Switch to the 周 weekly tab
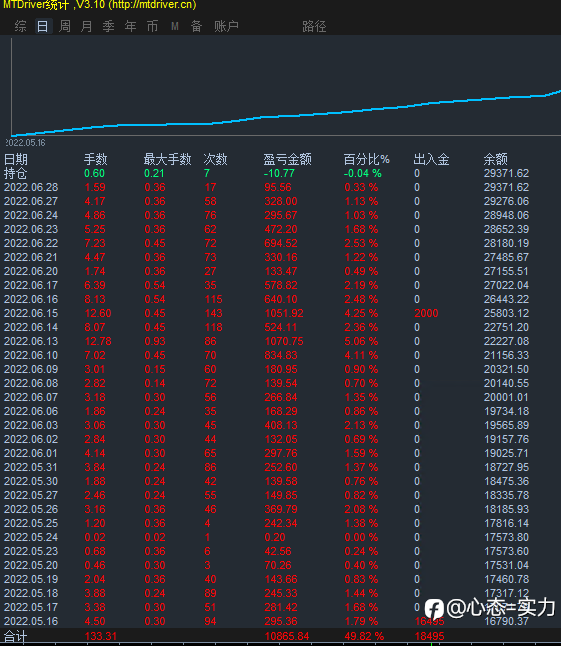Viewport: 561px width, 646px height. [65, 26]
